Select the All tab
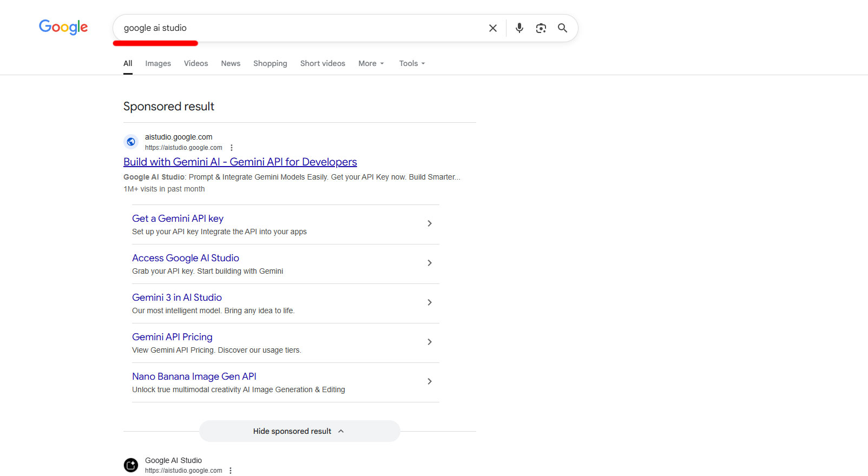Screen dimensions: 868x476 coord(128,63)
